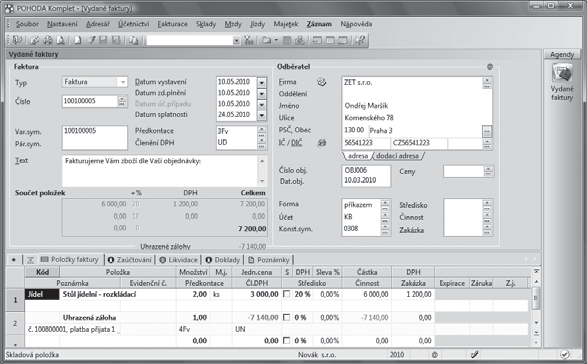
Task: Open the Účet KB list button
Action: pos(385,217)
